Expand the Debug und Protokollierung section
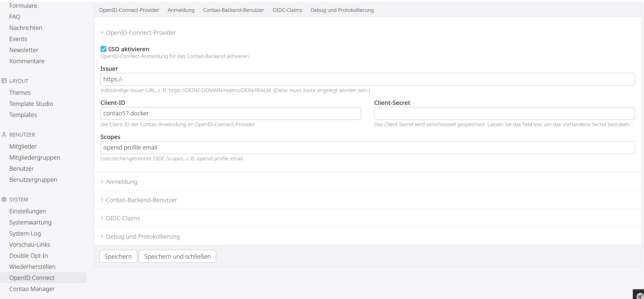The height and width of the screenshot is (299, 644). click(x=140, y=236)
